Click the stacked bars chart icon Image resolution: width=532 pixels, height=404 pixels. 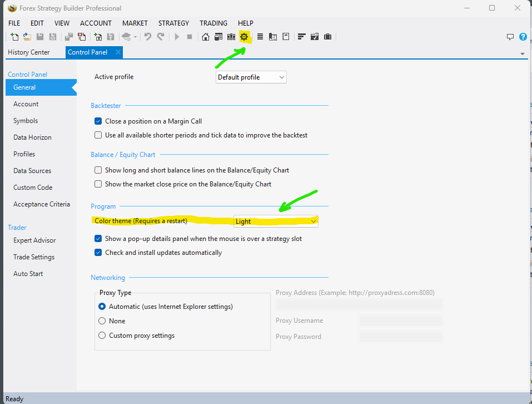302,37
